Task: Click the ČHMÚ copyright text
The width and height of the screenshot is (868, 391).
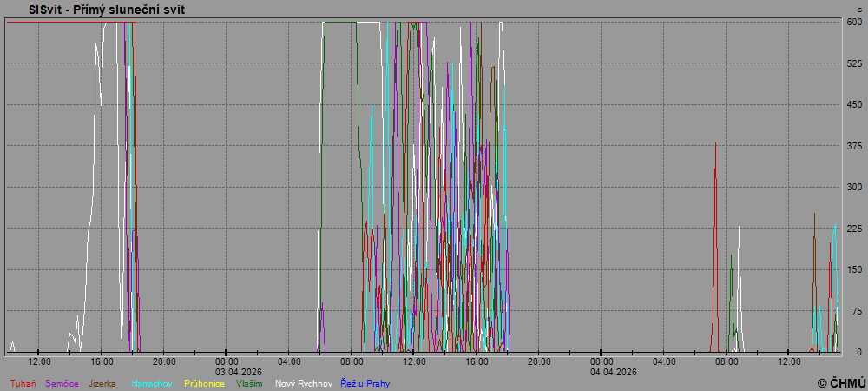Action: 841,383
